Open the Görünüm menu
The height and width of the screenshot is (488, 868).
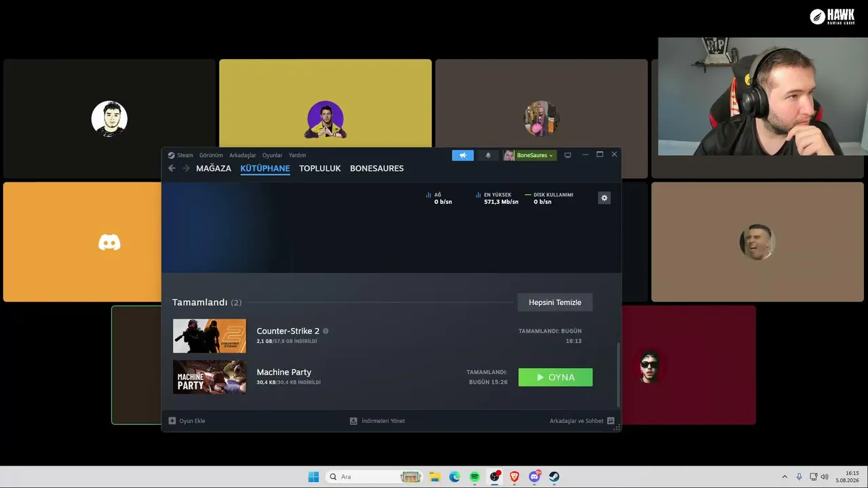pos(211,155)
